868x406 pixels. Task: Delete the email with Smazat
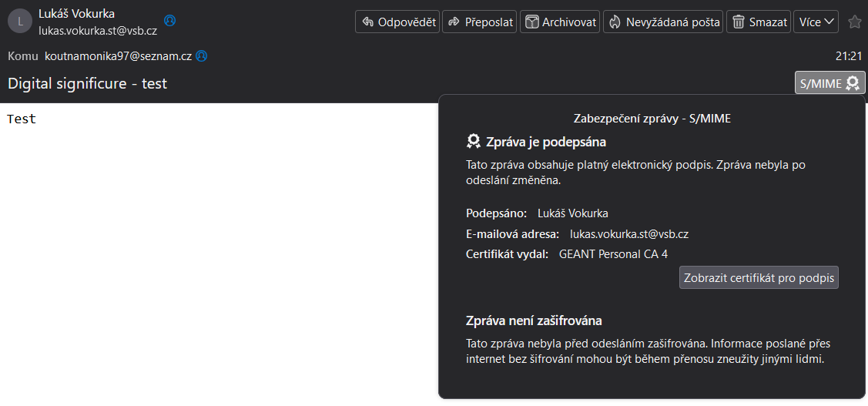tap(759, 22)
